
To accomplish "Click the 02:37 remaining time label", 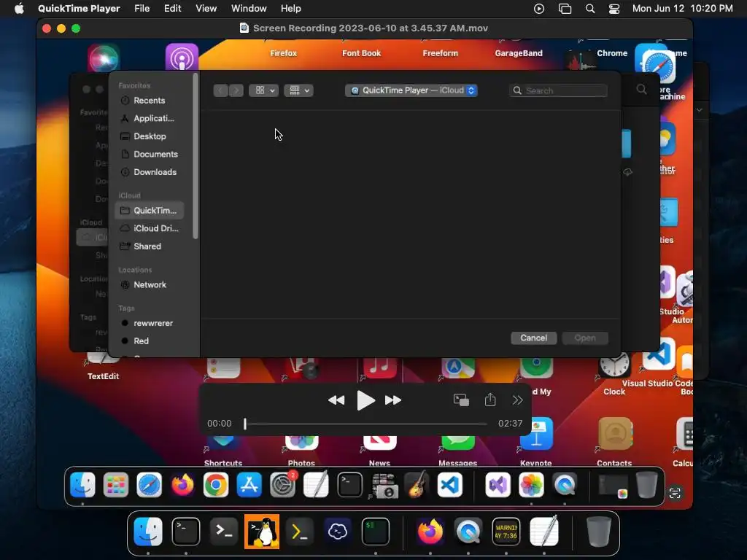I will click(510, 424).
